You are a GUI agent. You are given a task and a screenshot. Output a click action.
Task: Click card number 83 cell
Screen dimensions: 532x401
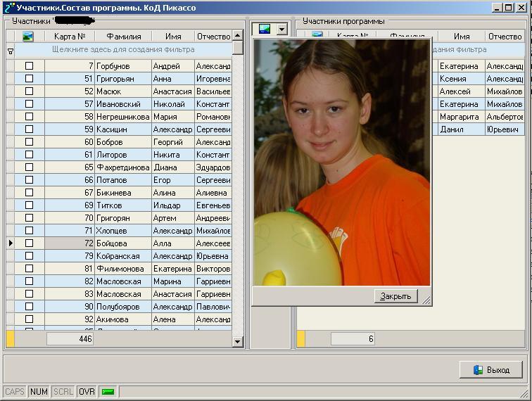click(x=70, y=294)
